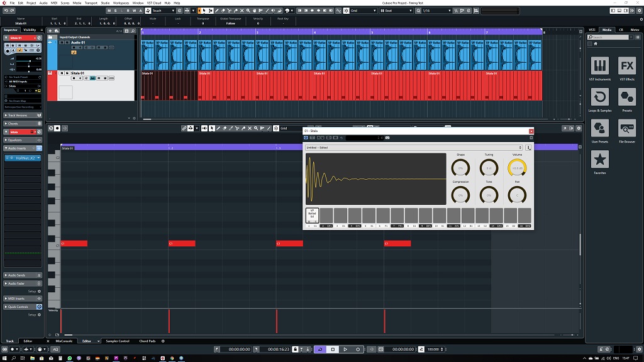Click the Quantize Q icon
The width and height of the screenshot is (644, 362).
pos(418,11)
